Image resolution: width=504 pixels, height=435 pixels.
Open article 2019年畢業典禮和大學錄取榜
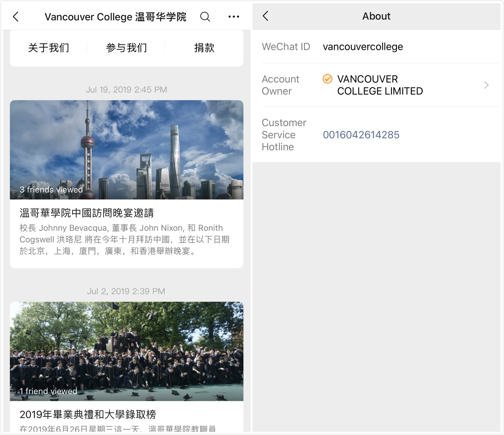tap(88, 414)
